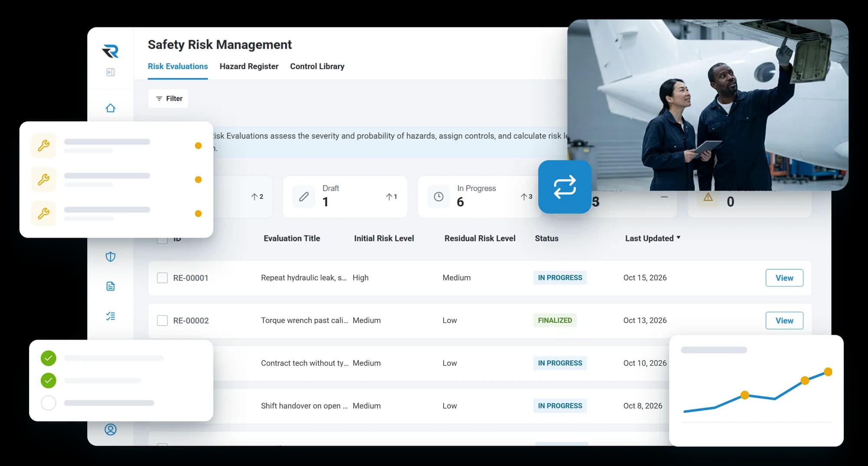
Task: Open the Filter dropdown
Action: coord(168,99)
